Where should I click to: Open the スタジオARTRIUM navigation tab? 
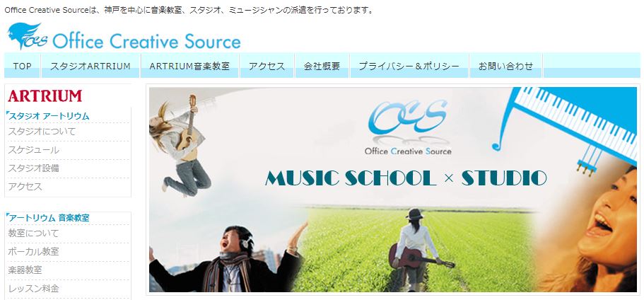tap(90, 66)
